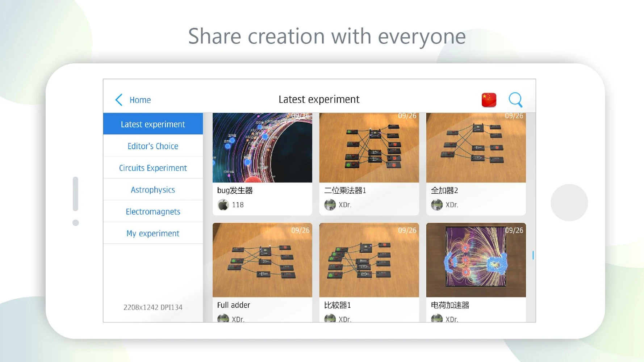Open the 二位乘法器1 circuit thumbnail

(369, 148)
